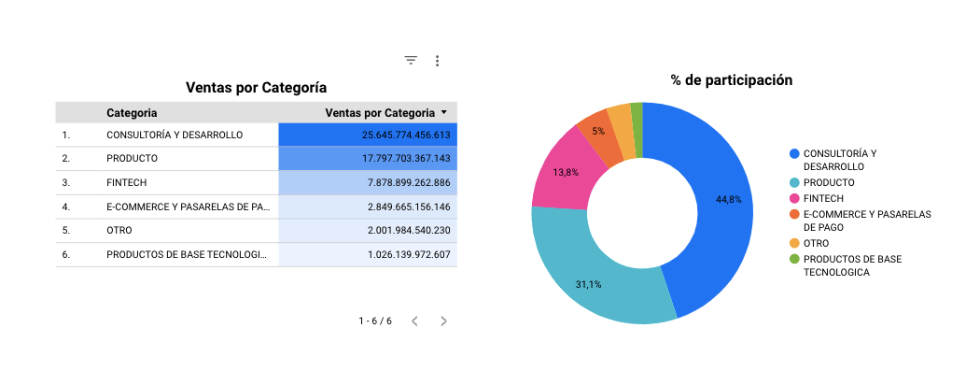Click the orange E-COMMERCE legend dot
Image resolution: width=980 pixels, height=371 pixels.
(794, 214)
